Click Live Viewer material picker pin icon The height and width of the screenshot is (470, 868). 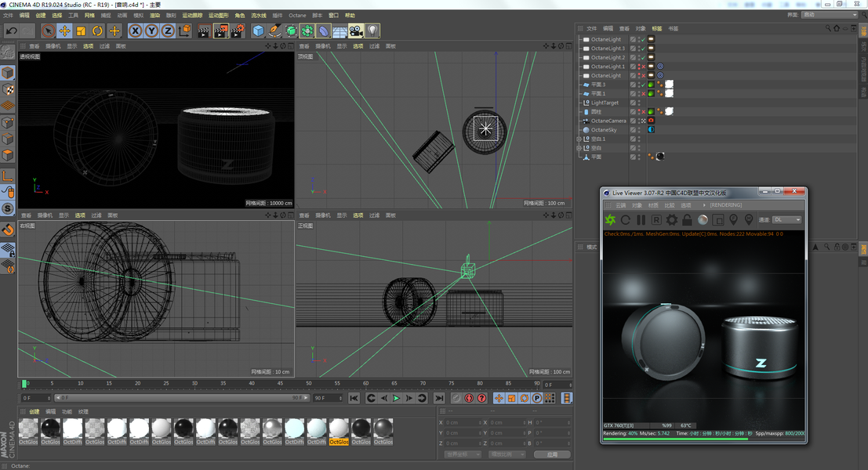[x=749, y=220]
